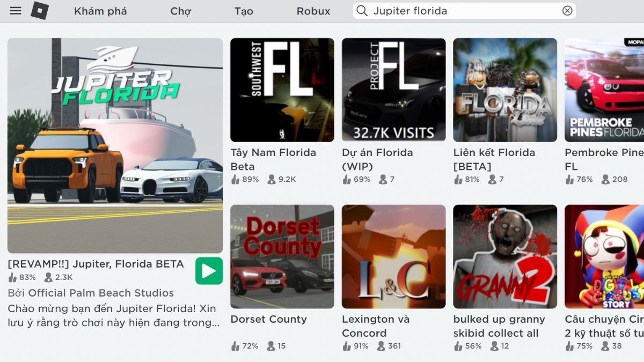644x362 pixels.
Task: Open the [REVAMP!!] Jupiter, Florida BETA title
Action: [96, 264]
